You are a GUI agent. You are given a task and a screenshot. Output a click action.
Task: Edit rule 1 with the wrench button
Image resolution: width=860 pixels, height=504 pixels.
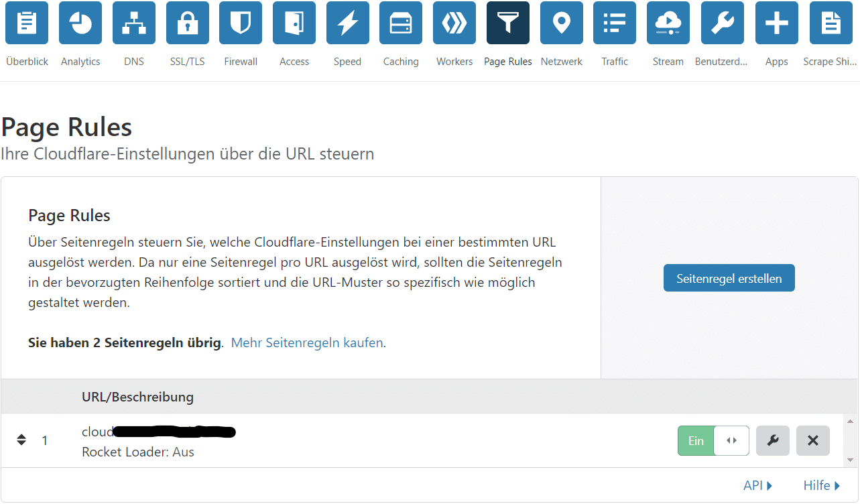[773, 440]
